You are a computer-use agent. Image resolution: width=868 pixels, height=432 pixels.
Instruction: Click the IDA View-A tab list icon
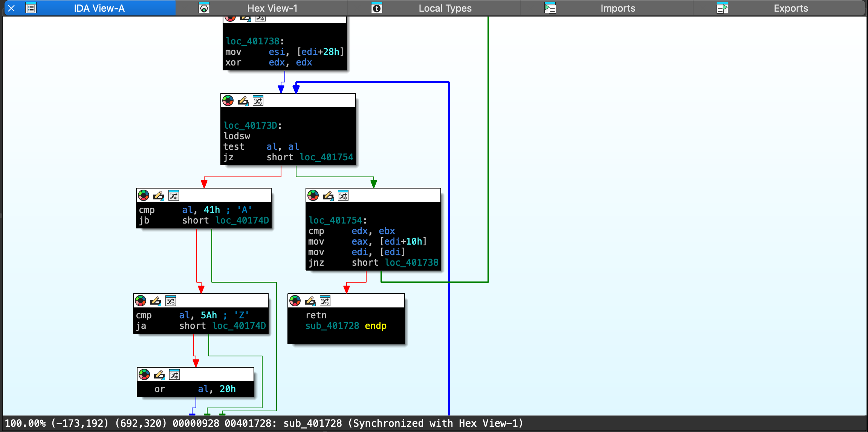coord(31,8)
